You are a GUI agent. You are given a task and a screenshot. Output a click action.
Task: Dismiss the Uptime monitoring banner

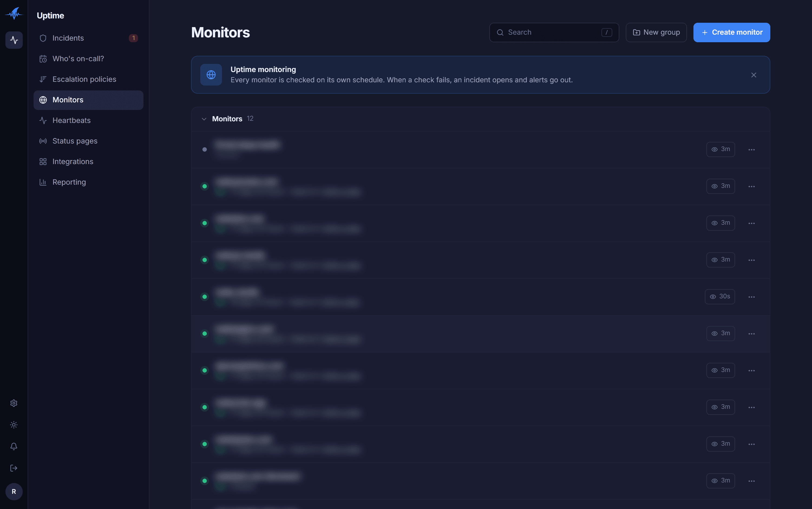754,75
